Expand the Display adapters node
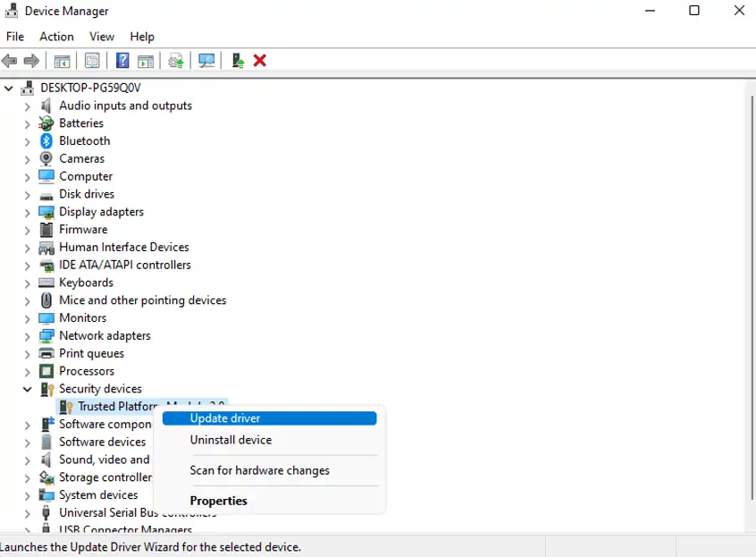The width and height of the screenshot is (756, 557). coord(28,213)
